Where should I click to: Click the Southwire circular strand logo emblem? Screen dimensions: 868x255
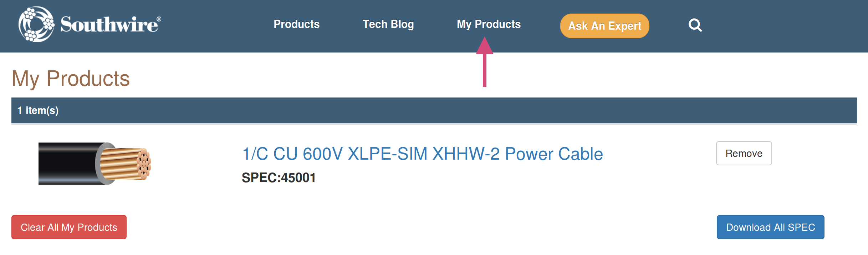tap(36, 24)
